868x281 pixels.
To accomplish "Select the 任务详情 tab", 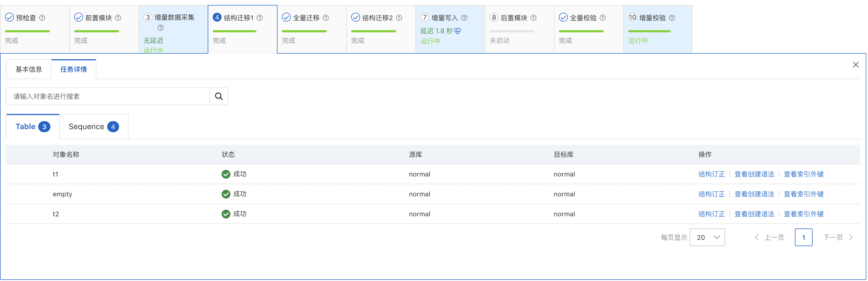I will (x=73, y=69).
